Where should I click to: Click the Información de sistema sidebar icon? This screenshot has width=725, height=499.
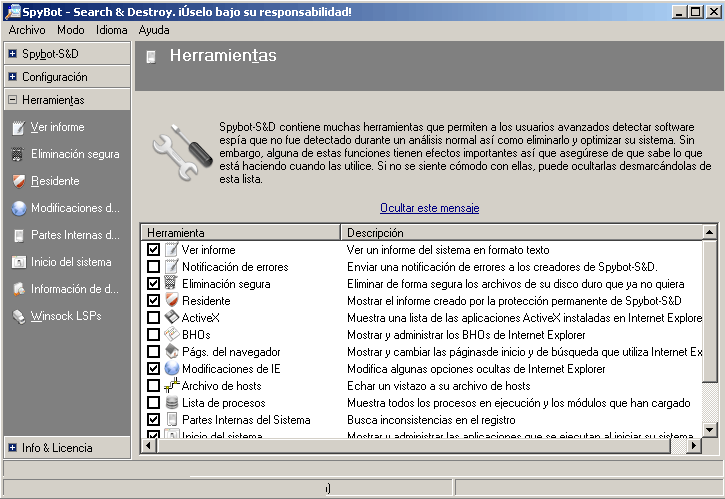[18, 290]
